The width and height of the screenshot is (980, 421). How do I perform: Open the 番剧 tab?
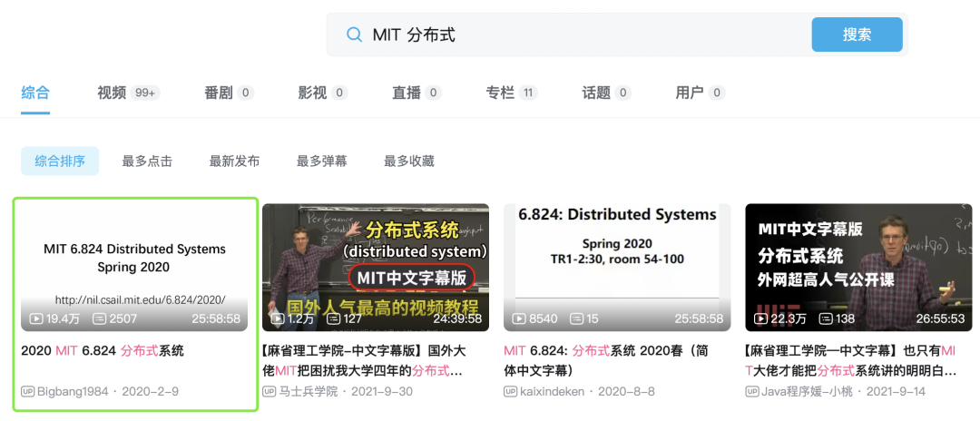click(x=229, y=93)
